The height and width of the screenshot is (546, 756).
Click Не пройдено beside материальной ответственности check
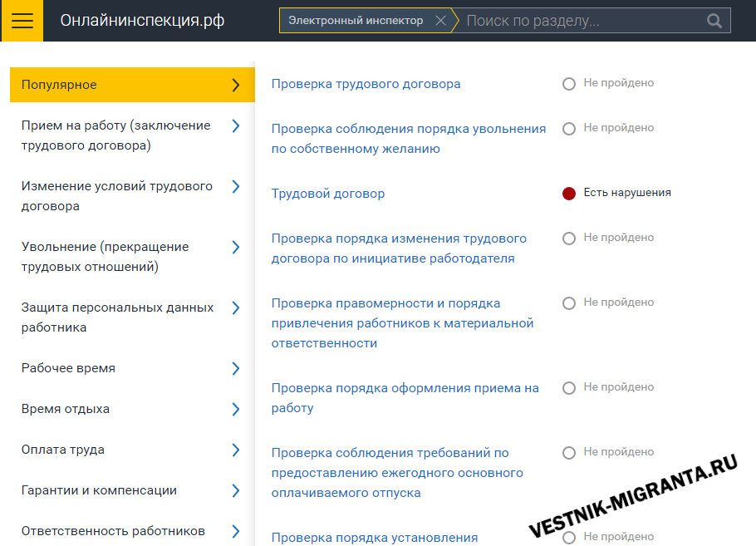(x=619, y=303)
